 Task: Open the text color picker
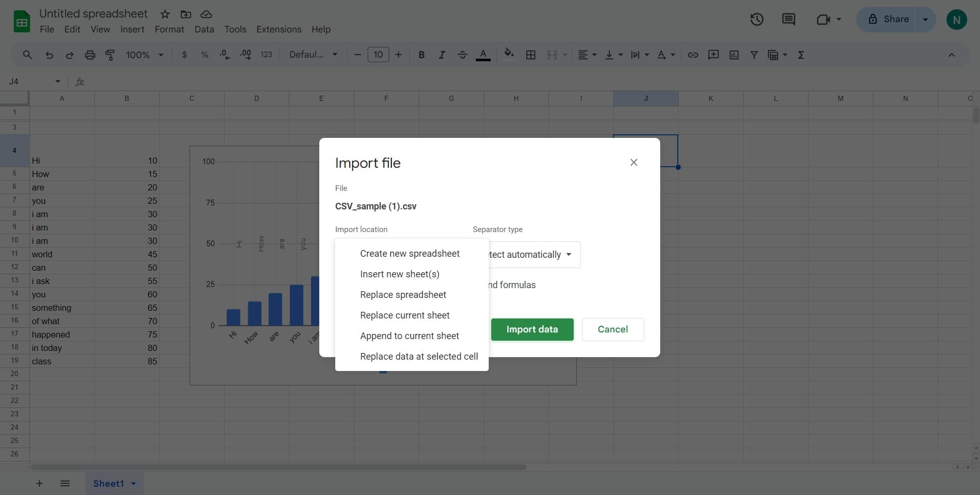tap(483, 55)
